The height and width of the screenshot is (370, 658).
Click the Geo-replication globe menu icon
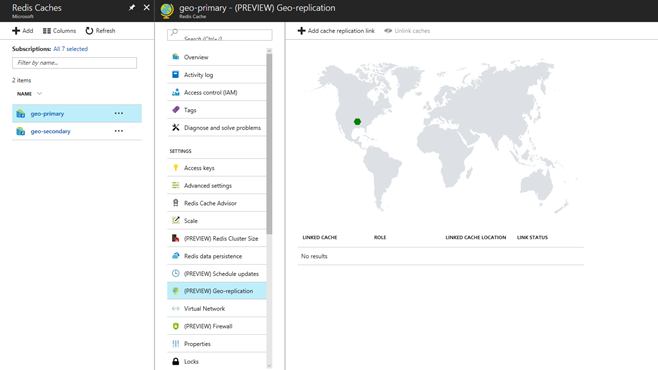coord(175,291)
